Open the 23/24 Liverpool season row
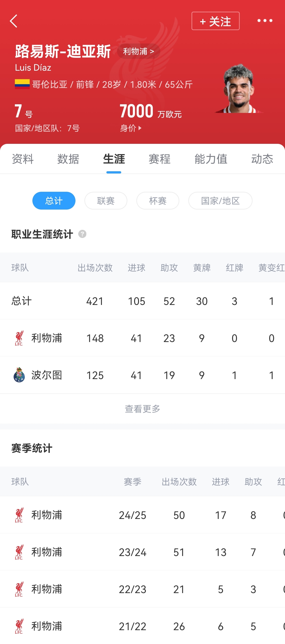This screenshot has height=644, width=285. click(142, 552)
